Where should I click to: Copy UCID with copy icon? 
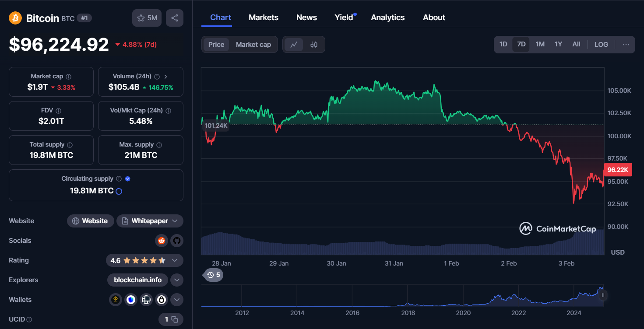coord(175,319)
